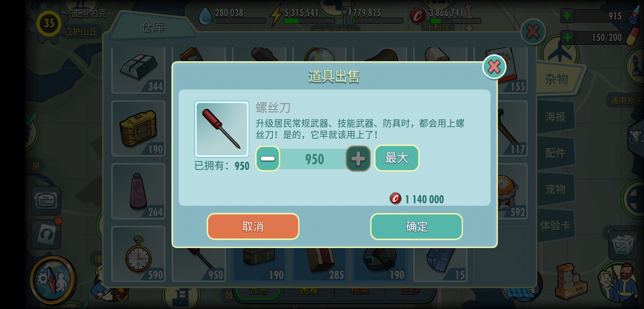Close the warehouse window with red X
644x309 pixels.
[x=533, y=32]
